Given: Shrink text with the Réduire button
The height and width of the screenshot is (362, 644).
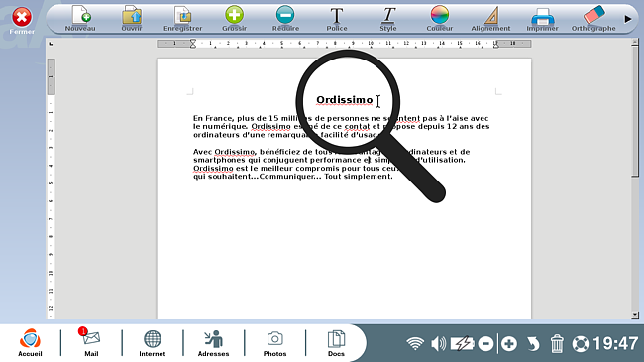Looking at the screenshot, I should point(285,19).
